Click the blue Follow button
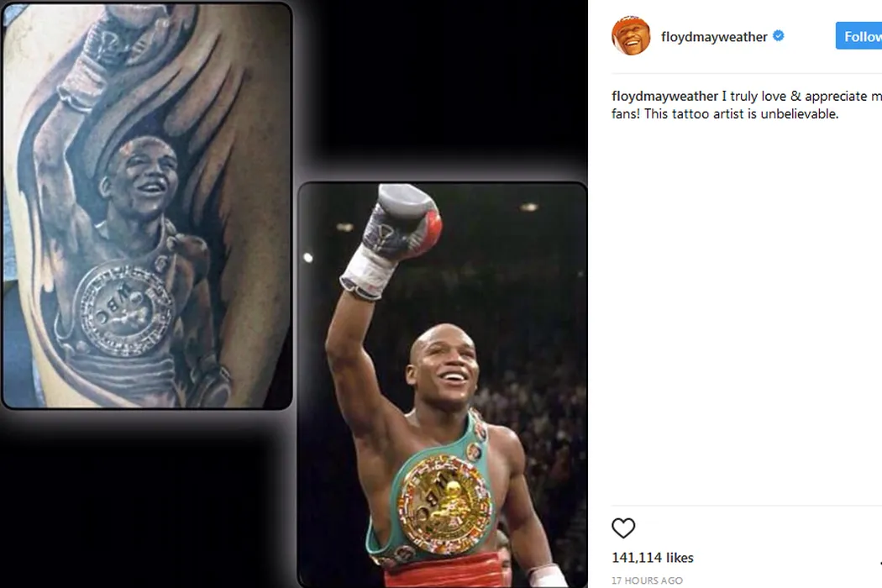This screenshot has width=882, height=588. (859, 36)
